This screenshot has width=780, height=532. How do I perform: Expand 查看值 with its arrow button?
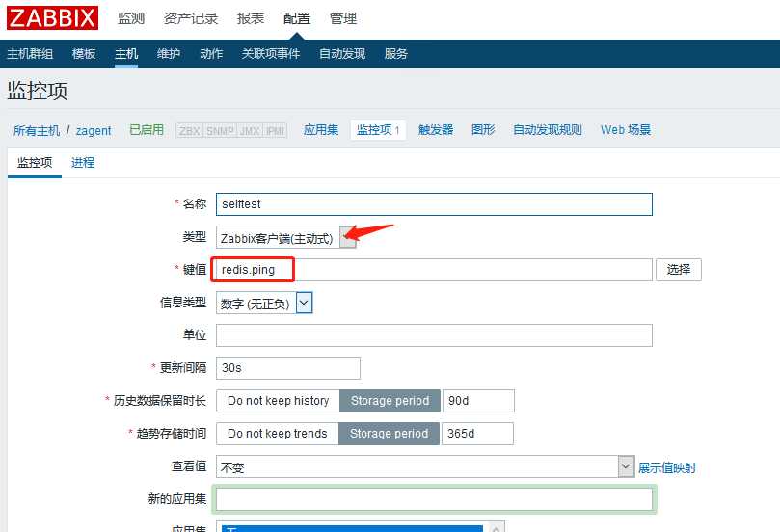tap(627, 466)
